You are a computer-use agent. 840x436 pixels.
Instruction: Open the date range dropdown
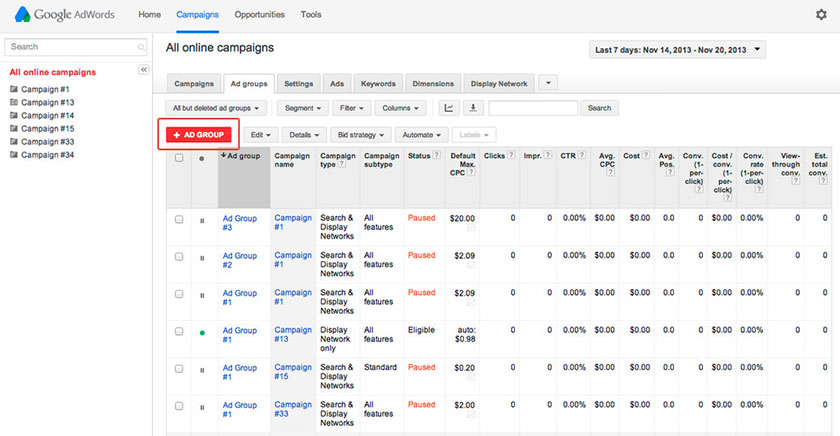(678, 49)
